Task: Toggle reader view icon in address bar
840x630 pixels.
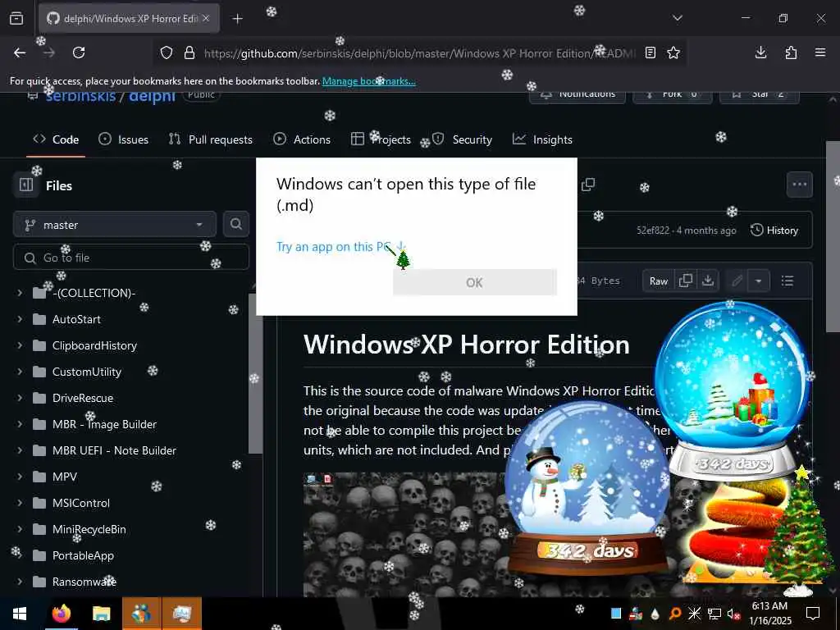Action: (x=651, y=52)
